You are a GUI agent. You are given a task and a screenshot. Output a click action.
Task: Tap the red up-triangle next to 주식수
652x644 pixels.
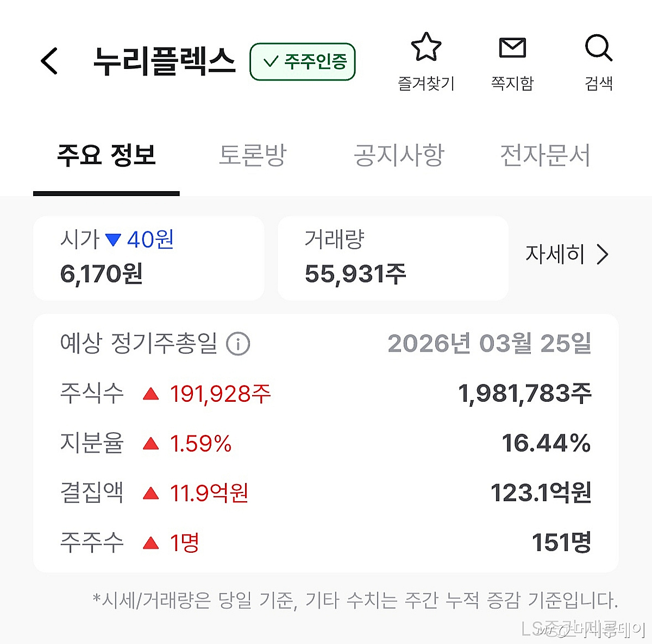coord(151,394)
